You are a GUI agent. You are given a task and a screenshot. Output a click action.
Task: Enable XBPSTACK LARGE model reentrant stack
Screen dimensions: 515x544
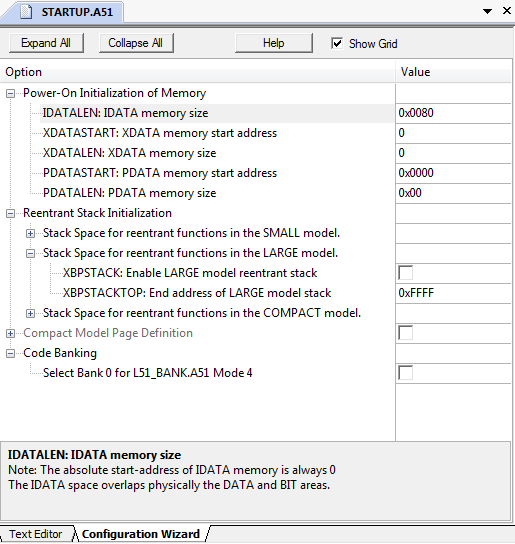click(x=405, y=273)
